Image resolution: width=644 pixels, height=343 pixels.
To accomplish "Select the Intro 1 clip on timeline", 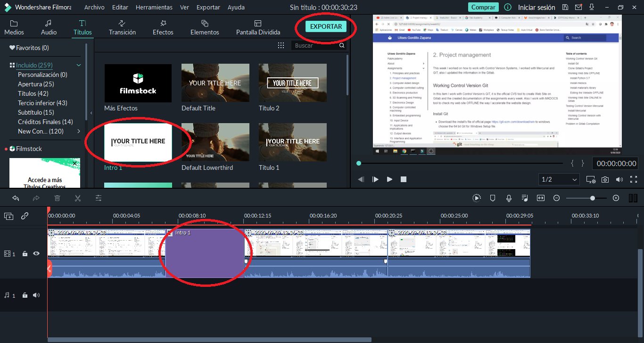I will (x=205, y=253).
